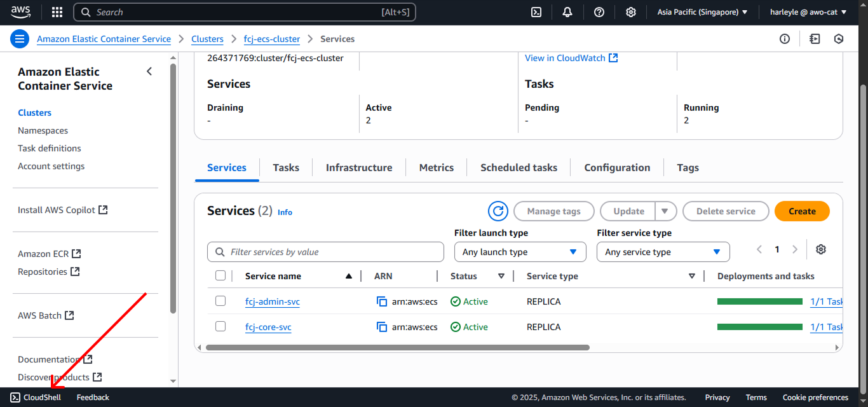Go to previous page of services
The height and width of the screenshot is (407, 868).
(759, 249)
